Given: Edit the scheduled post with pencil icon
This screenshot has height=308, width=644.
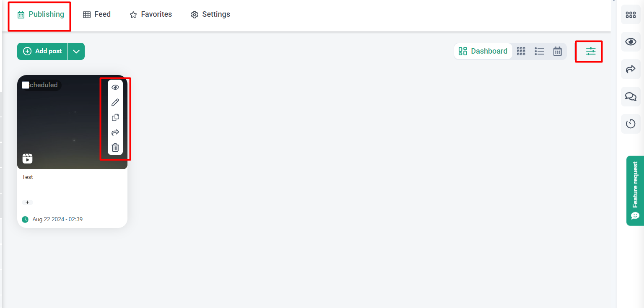Looking at the screenshot, I should pyautogui.click(x=115, y=102).
